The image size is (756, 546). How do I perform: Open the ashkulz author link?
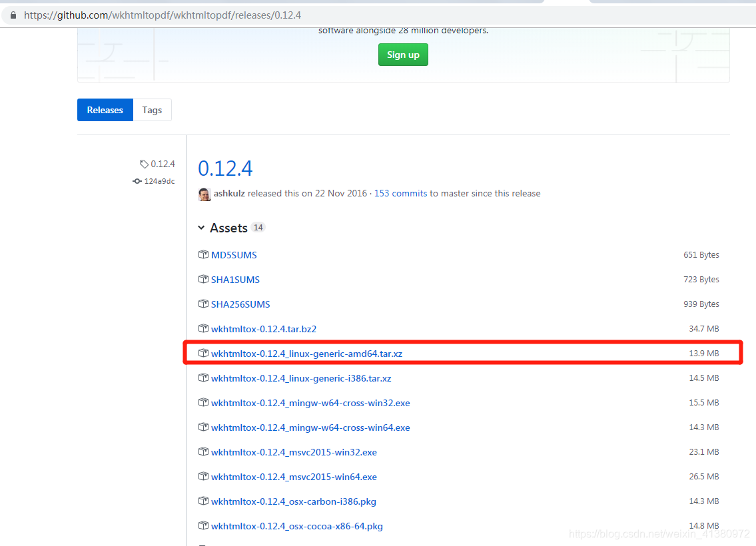(230, 193)
